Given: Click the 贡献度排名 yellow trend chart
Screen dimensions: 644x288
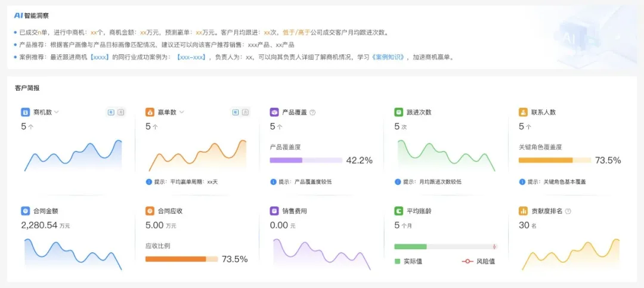Looking at the screenshot, I should [x=571, y=255].
